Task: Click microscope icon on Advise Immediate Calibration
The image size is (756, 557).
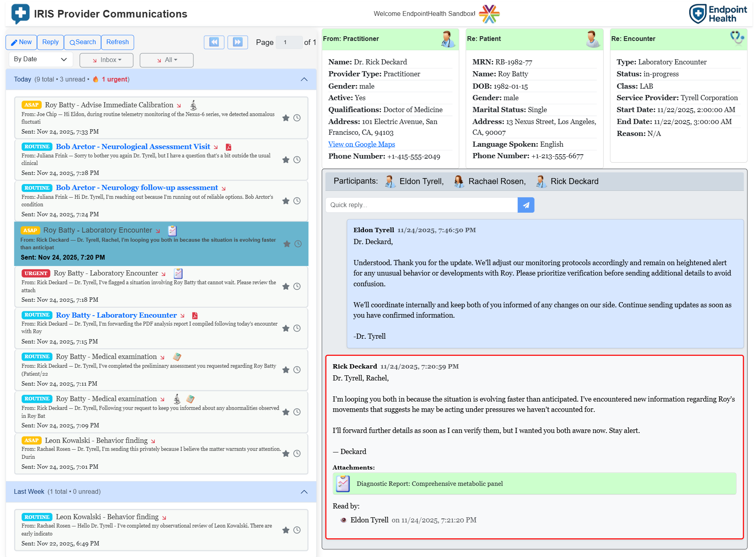Action: 193,105
